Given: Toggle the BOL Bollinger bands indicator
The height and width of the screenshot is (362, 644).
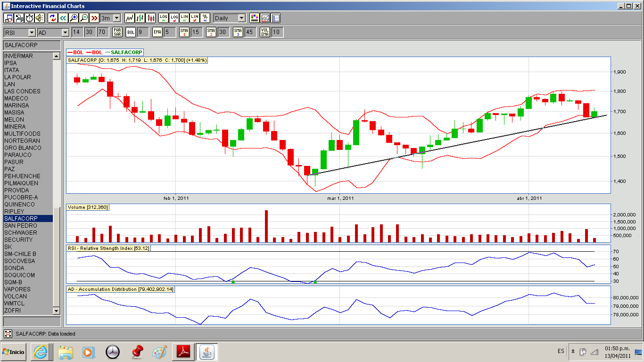Looking at the screenshot, I should (x=131, y=32).
